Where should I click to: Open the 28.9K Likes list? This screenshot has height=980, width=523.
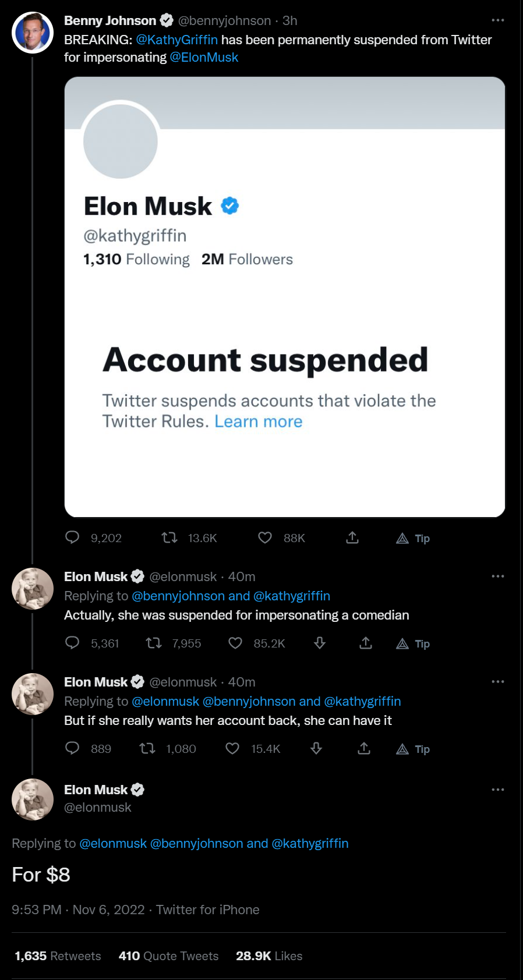(269, 956)
